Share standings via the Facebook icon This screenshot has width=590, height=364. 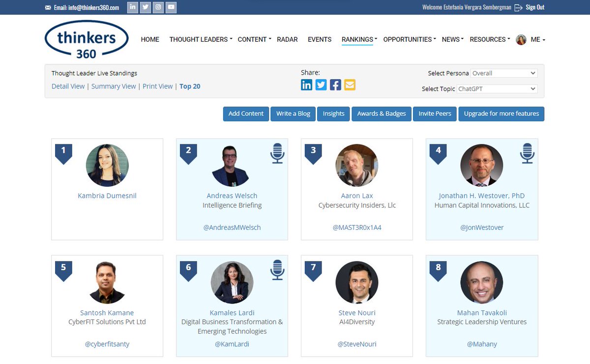point(335,84)
